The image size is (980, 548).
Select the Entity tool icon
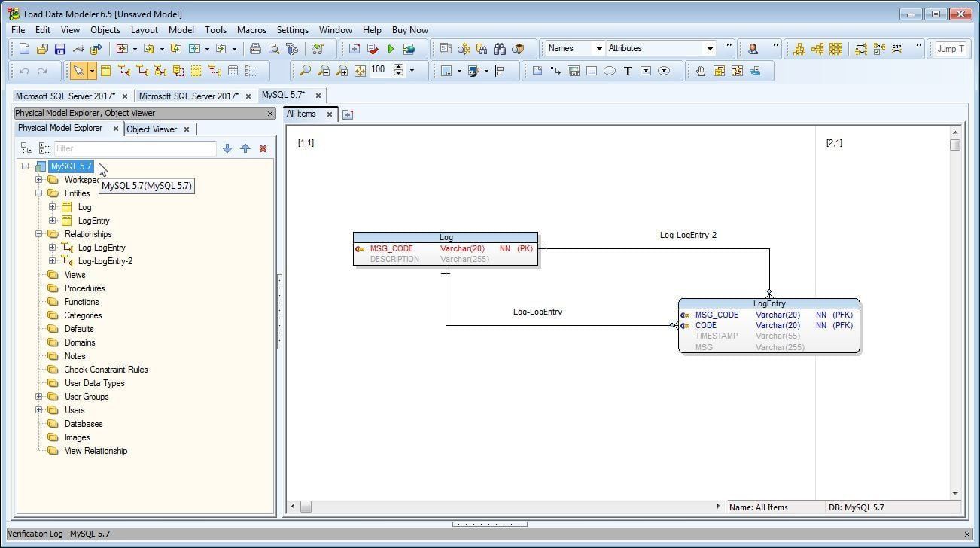point(105,71)
